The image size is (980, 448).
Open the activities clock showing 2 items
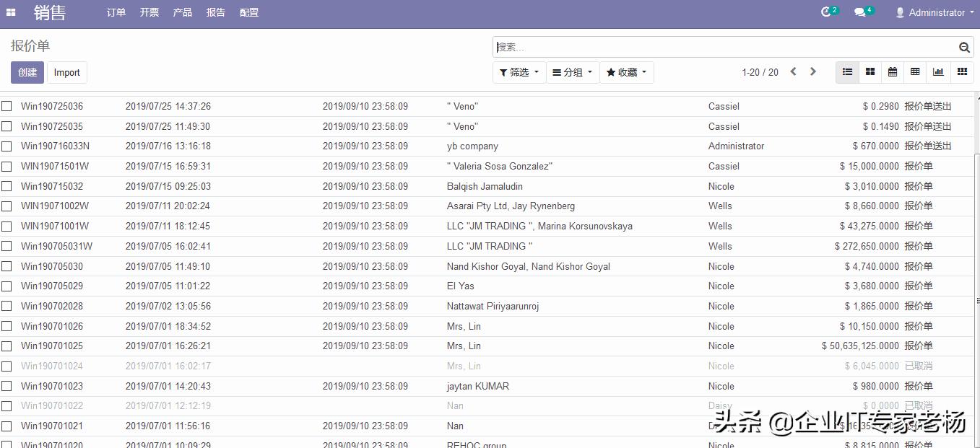tap(827, 12)
